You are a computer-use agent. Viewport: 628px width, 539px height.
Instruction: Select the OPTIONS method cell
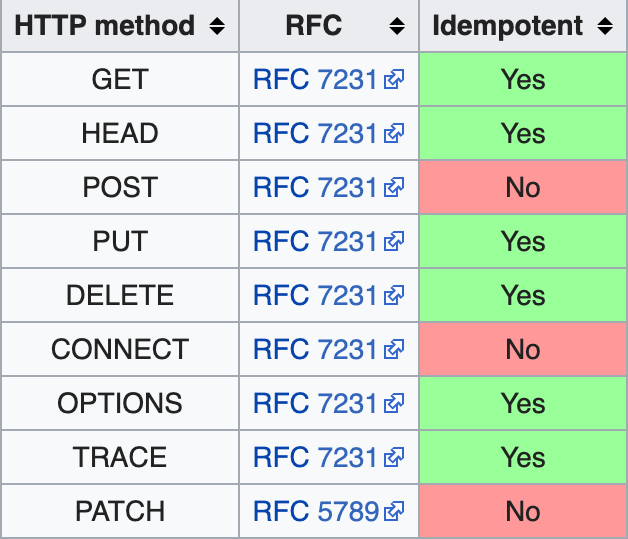point(120,404)
